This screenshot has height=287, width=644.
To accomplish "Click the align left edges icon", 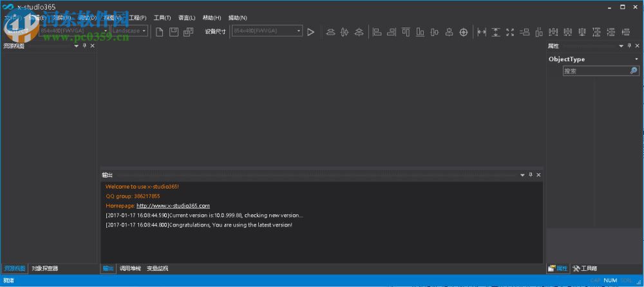I will (377, 32).
